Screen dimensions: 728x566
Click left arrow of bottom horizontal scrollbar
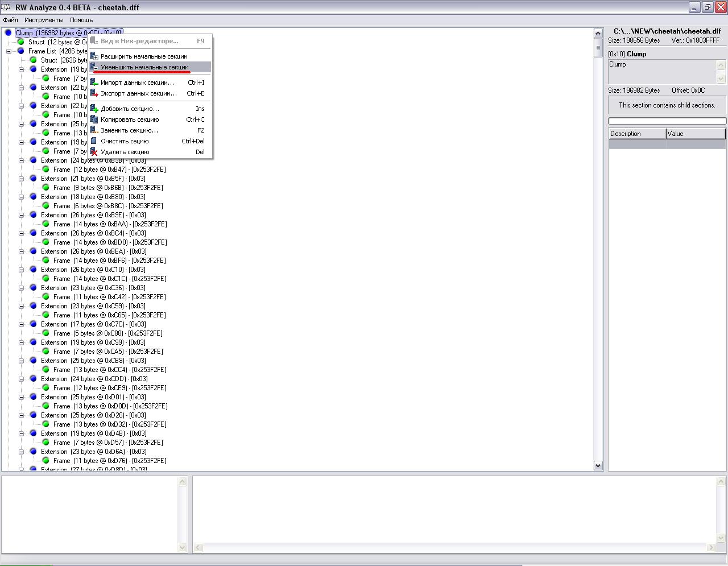(x=198, y=547)
